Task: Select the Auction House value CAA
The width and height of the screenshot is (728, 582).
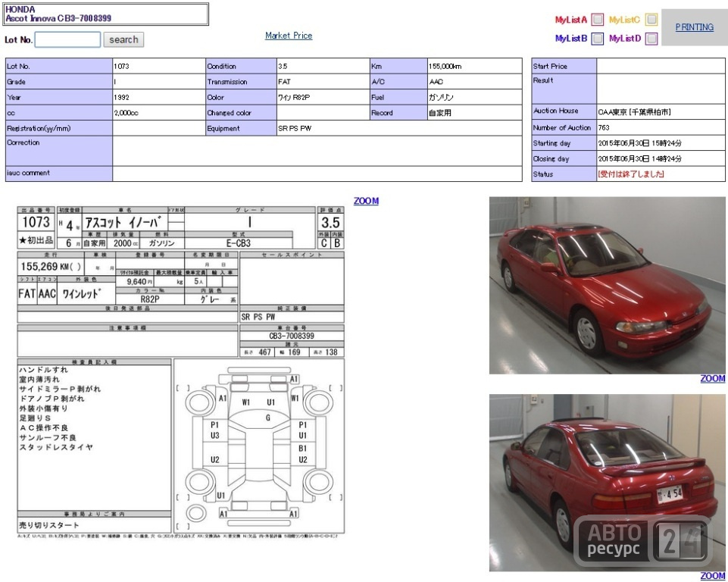Action: click(x=634, y=111)
